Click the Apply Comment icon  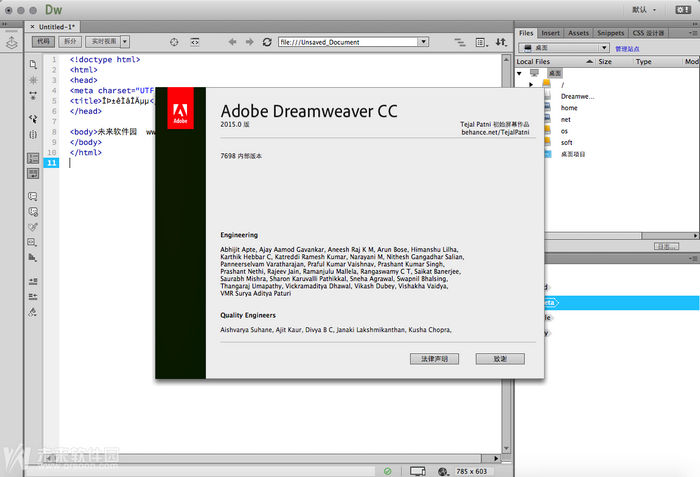tap(33, 197)
